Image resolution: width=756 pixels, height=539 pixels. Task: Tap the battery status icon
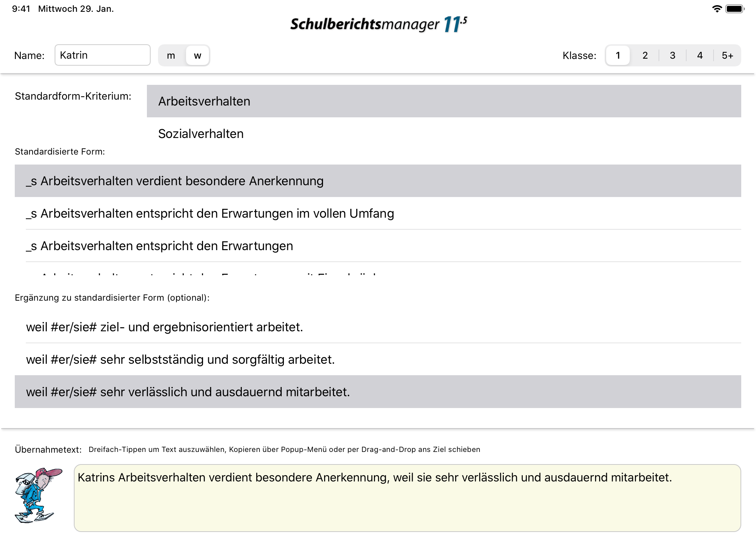734,9
